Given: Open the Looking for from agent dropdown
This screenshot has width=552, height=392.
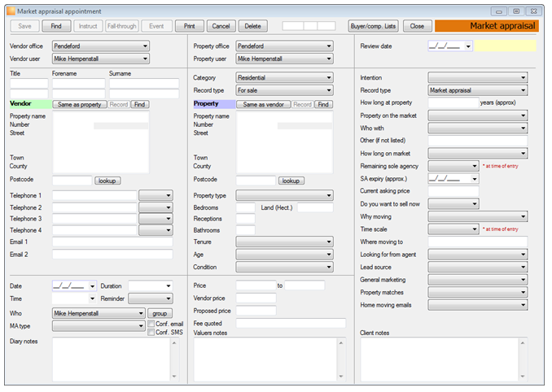Looking at the screenshot, I should click(478, 255).
